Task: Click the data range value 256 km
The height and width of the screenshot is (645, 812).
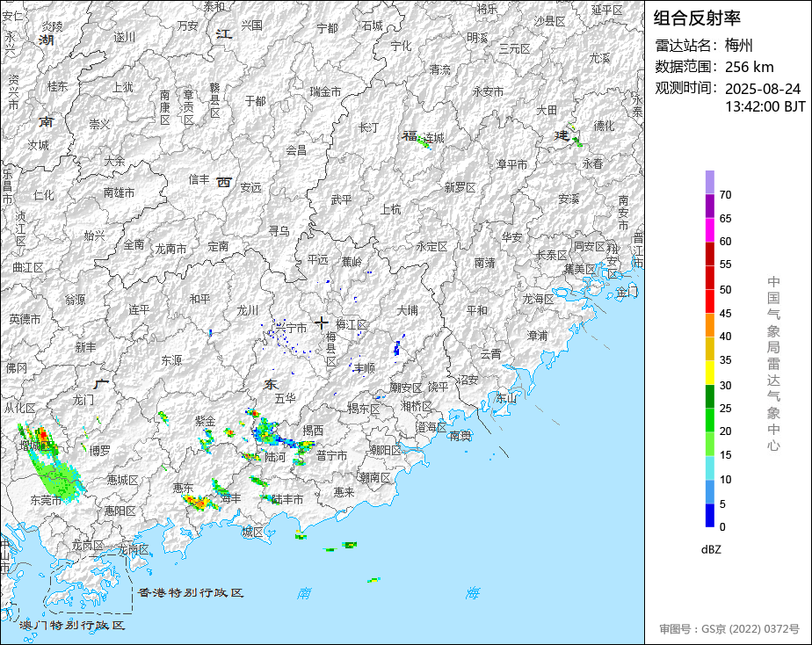Action: pos(749,67)
